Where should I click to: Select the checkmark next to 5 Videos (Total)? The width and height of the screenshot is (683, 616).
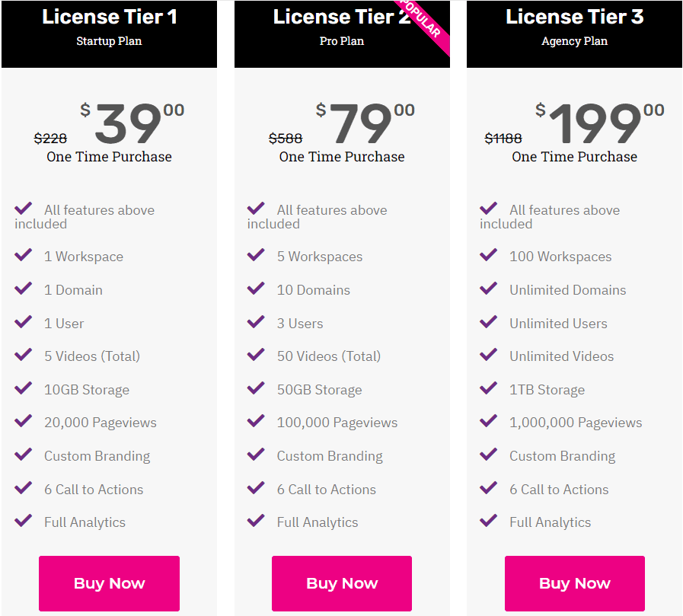23,356
